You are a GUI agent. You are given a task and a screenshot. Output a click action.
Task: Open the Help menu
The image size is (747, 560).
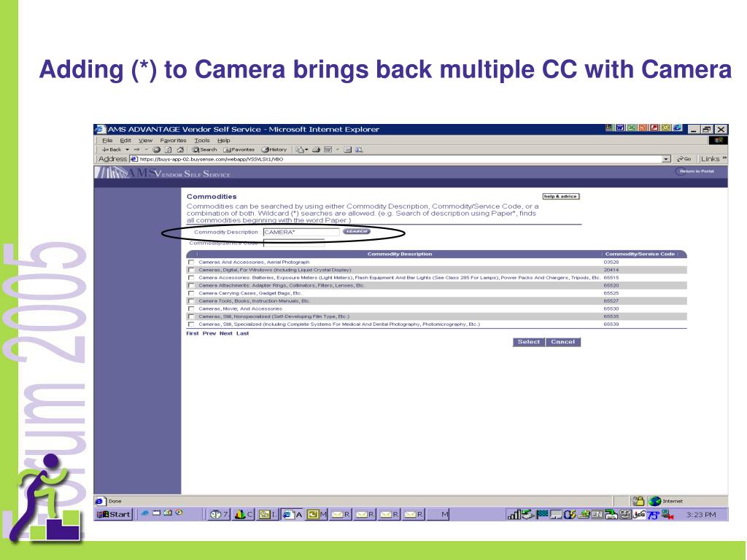pyautogui.click(x=223, y=141)
